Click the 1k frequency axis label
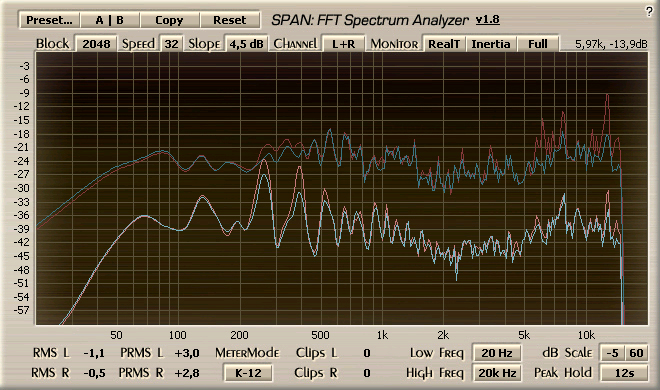 382,335
